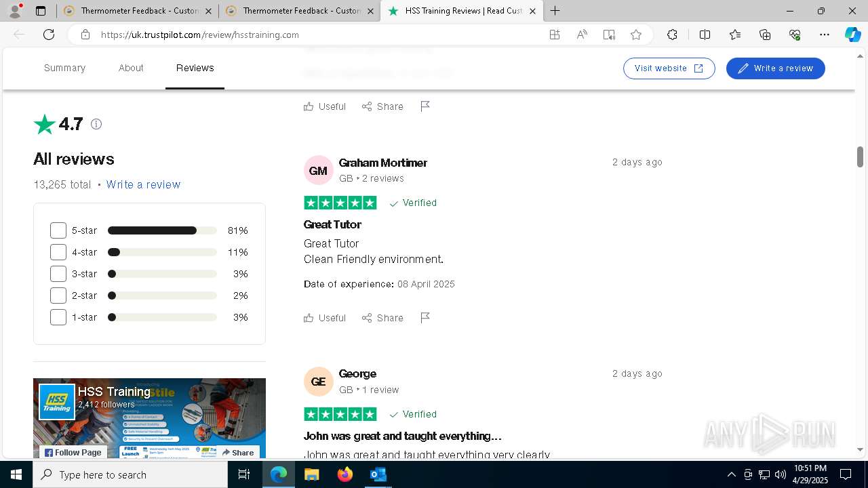Filter reviews by 2-star checkbox
The height and width of the screenshot is (488, 868).
58,296
